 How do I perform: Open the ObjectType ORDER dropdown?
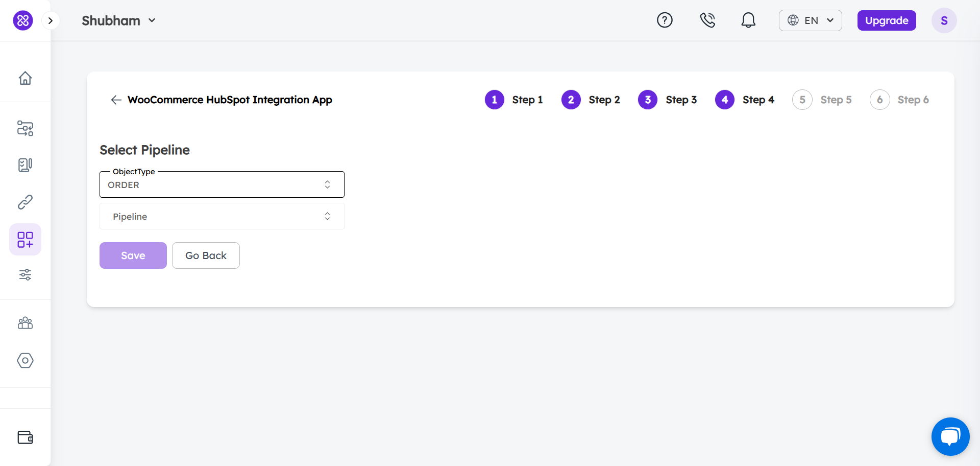pyautogui.click(x=222, y=184)
